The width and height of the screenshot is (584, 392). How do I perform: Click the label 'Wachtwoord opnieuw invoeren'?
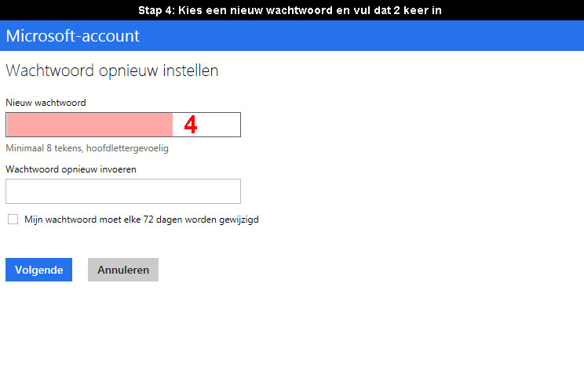[x=71, y=169]
